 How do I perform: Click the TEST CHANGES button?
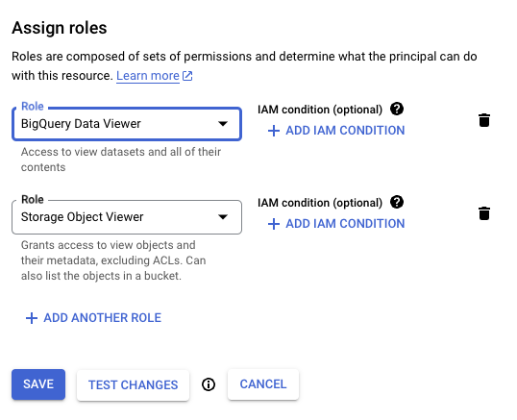(x=134, y=385)
